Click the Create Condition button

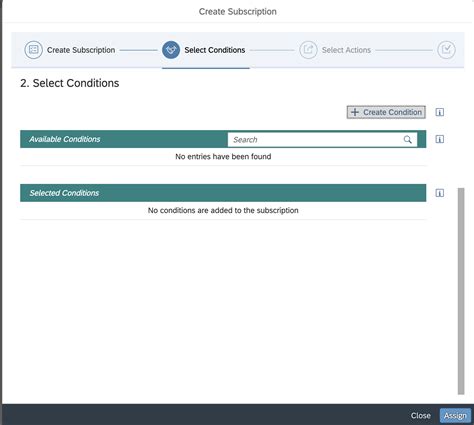[x=386, y=112]
